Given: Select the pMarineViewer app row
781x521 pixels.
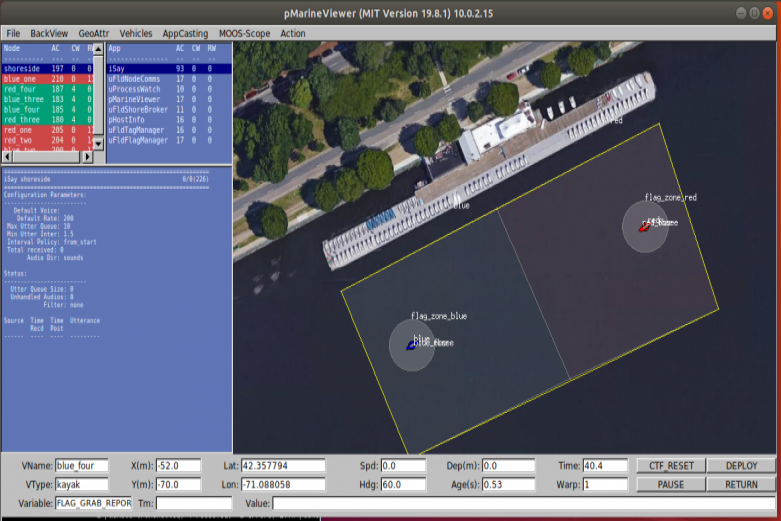Looking at the screenshot, I should pos(169,99).
